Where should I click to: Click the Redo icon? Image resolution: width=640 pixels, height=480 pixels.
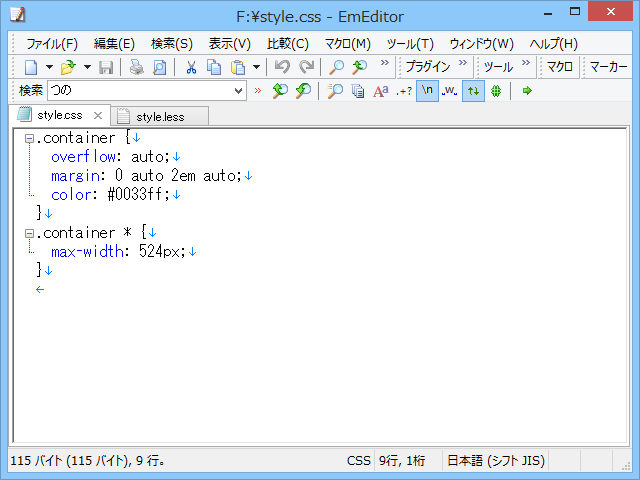[307, 67]
